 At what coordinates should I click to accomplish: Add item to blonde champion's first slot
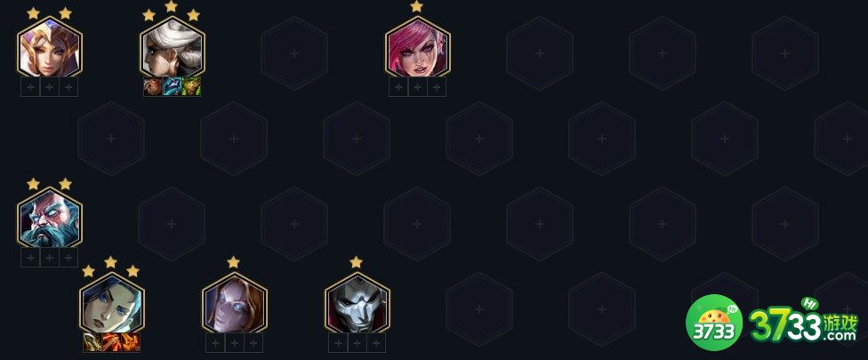(30, 87)
